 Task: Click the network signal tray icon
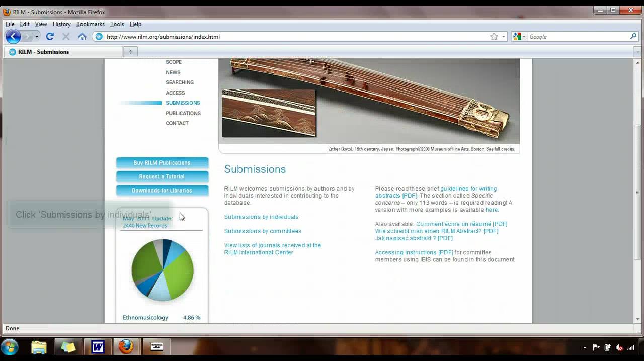pos(630,347)
